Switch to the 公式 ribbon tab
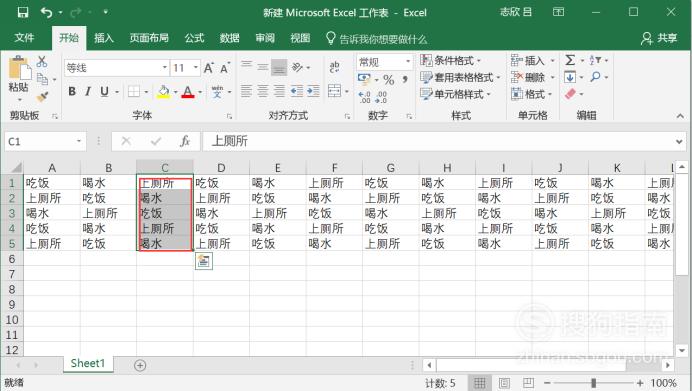Screen dimensions: 692x391 point(194,38)
